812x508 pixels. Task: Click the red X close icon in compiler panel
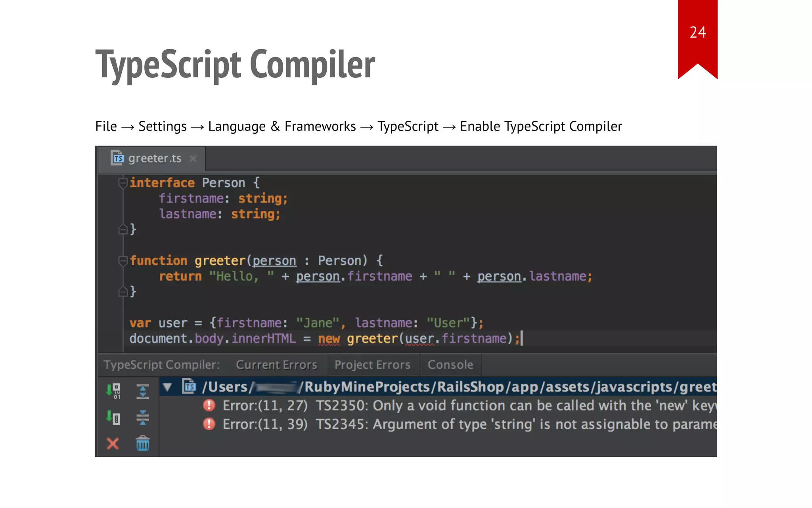click(x=113, y=443)
